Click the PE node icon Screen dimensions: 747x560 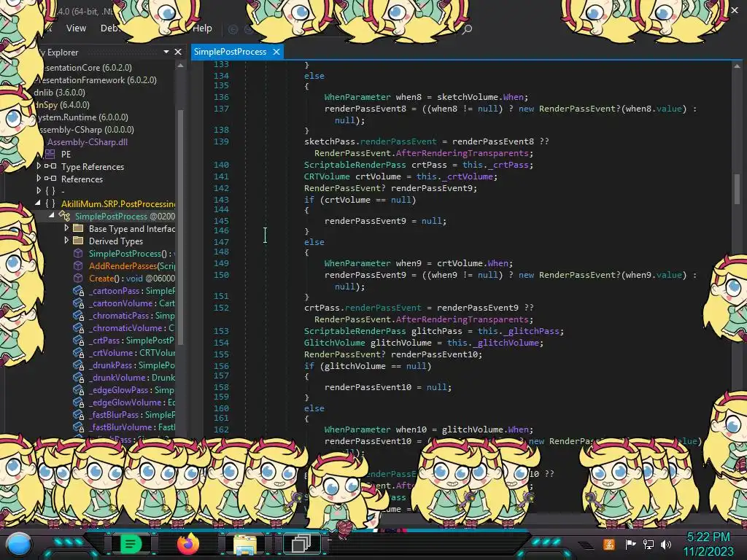(50, 154)
